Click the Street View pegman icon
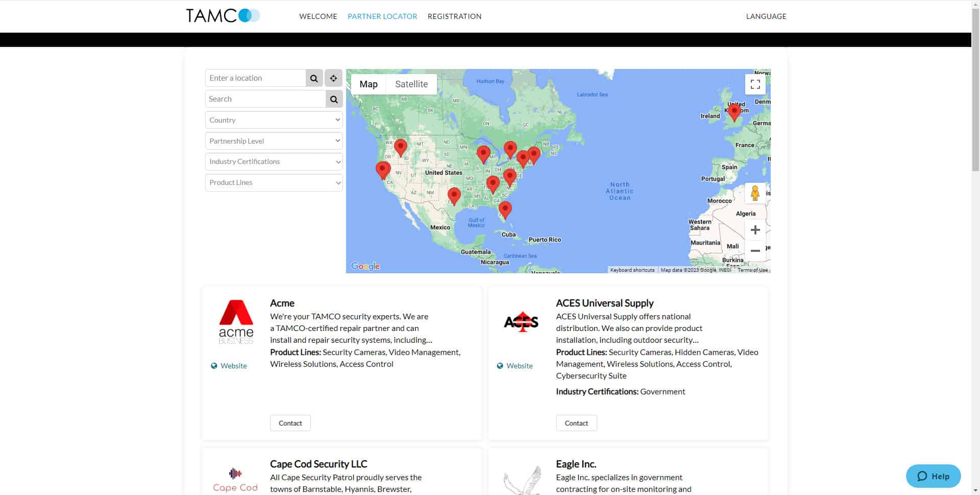Screen dimensions: 980x495 click(755, 193)
